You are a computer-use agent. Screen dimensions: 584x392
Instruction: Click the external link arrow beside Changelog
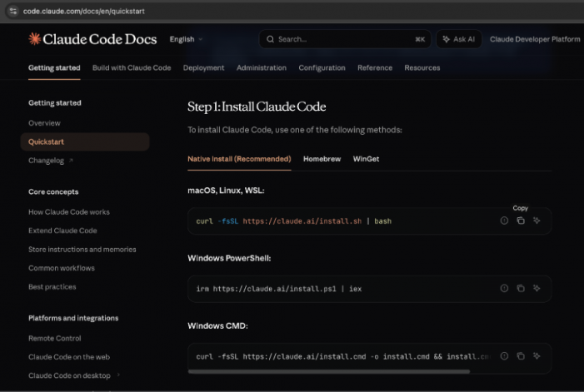[x=71, y=161]
